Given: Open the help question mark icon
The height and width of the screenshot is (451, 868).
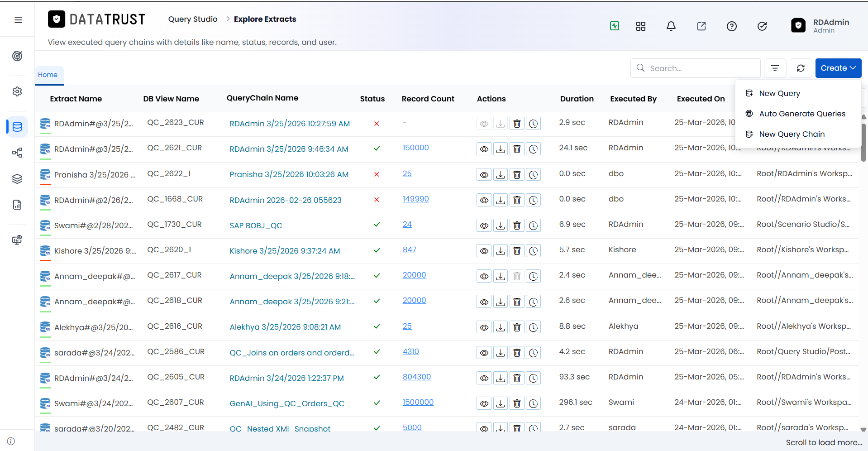Looking at the screenshot, I should point(732,26).
